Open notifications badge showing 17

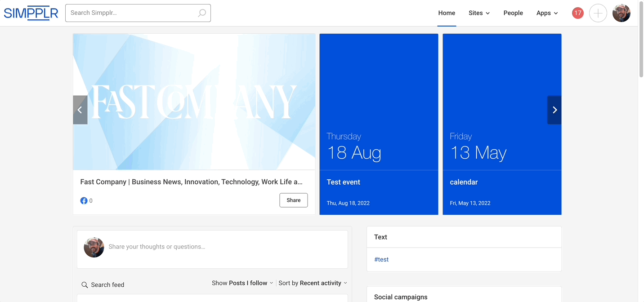point(578,13)
